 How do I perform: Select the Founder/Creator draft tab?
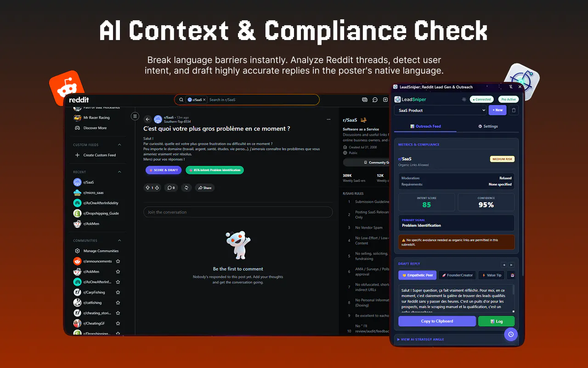point(457,275)
